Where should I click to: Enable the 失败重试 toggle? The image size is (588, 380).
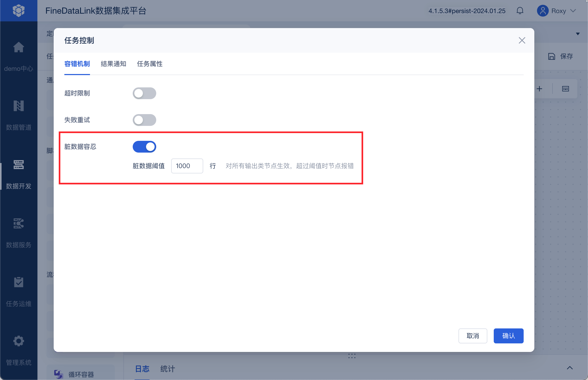tap(144, 120)
